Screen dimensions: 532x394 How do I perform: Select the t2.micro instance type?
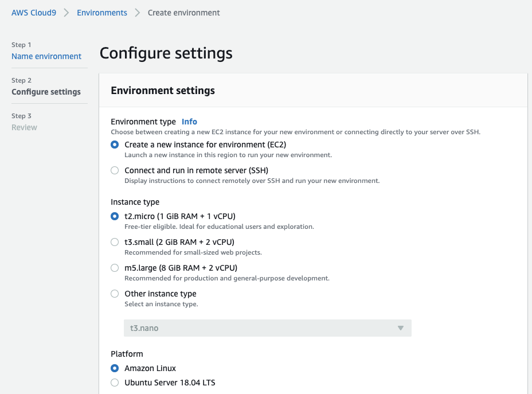(x=115, y=216)
